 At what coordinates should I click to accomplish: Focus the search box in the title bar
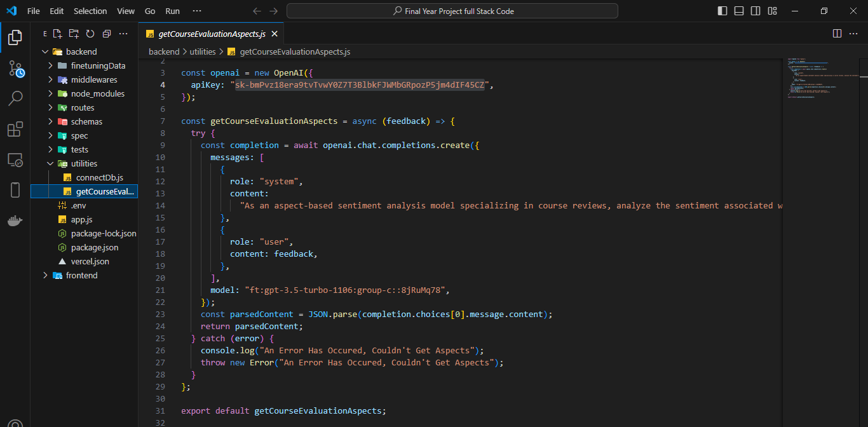tap(451, 10)
